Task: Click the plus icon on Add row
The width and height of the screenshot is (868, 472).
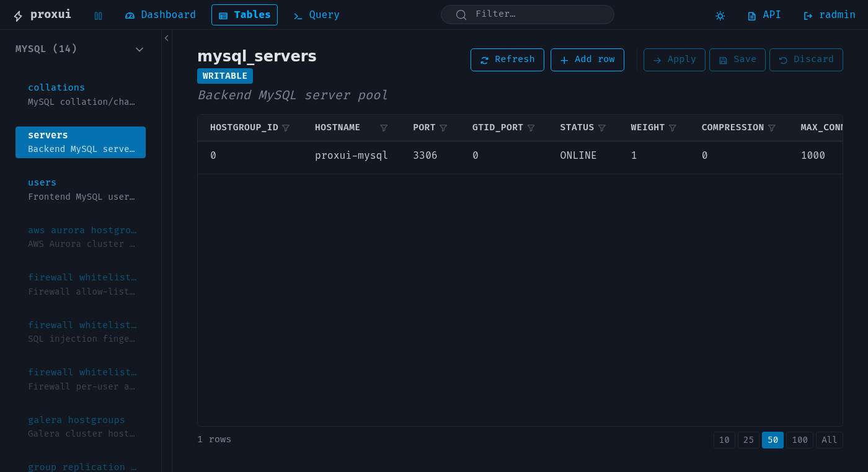Action: click(564, 60)
